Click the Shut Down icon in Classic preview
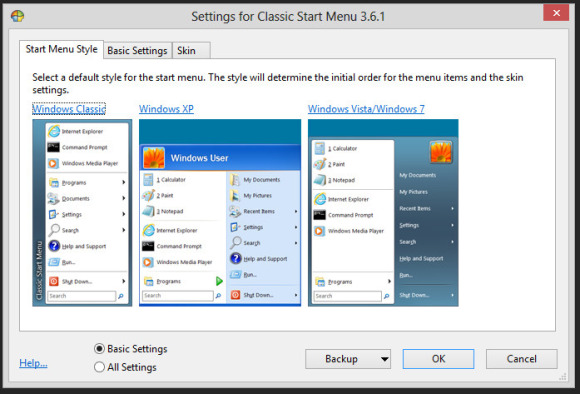The width and height of the screenshot is (580, 394). [54, 281]
